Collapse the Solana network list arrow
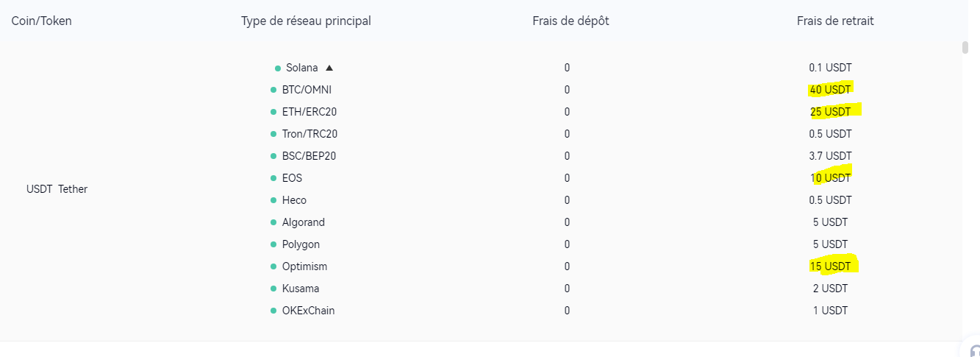 pyautogui.click(x=329, y=68)
